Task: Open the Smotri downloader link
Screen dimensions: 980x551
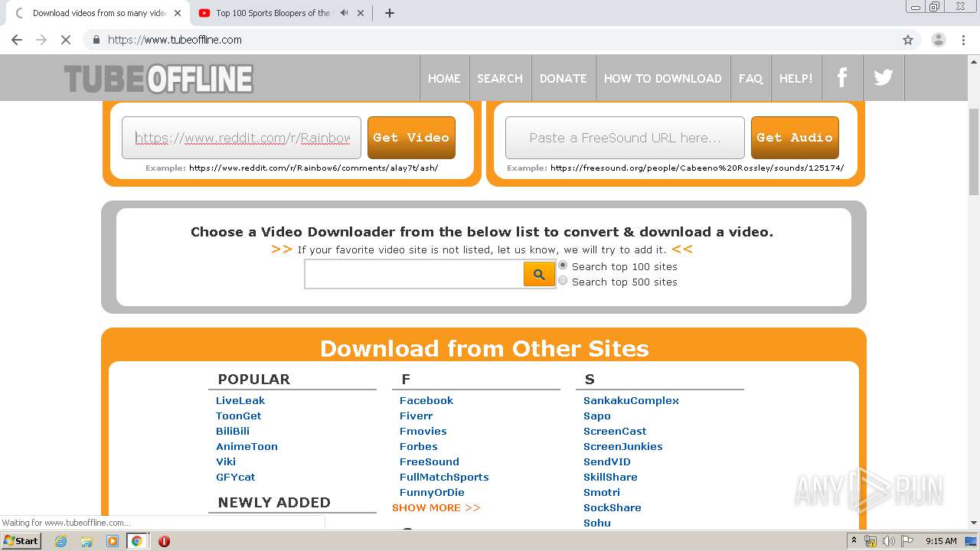Action: click(602, 492)
